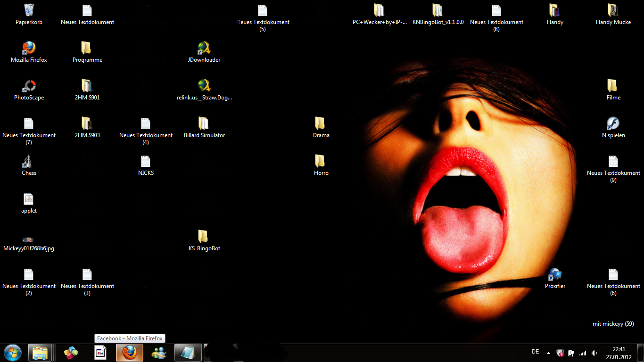The image size is (644, 362).
Task: Show hidden system tray icons
Action: (x=548, y=353)
